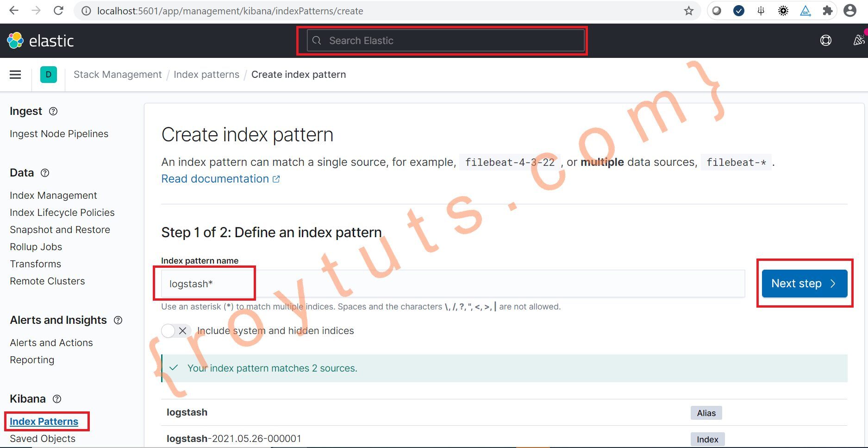
Task: Open Index Management in the sidebar
Action: pyautogui.click(x=53, y=196)
